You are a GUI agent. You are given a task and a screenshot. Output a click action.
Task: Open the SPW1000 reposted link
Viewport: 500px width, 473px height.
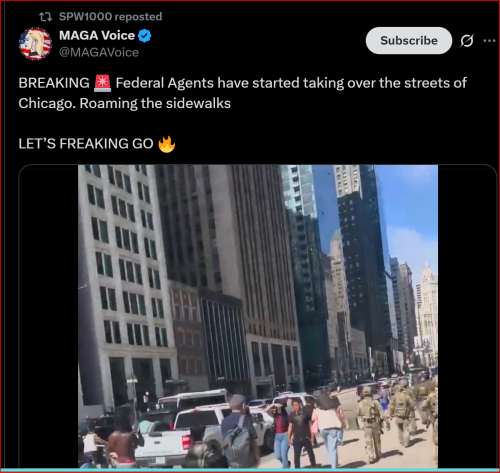click(110, 17)
